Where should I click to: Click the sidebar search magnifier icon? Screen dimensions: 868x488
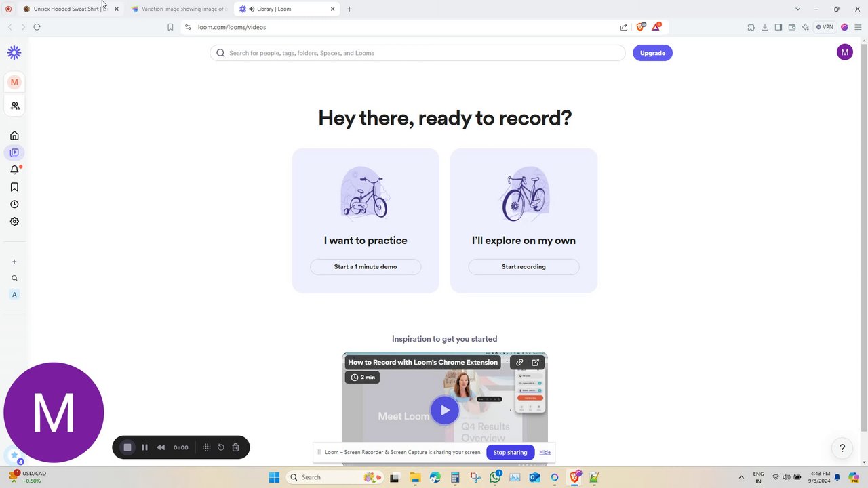tap(14, 278)
